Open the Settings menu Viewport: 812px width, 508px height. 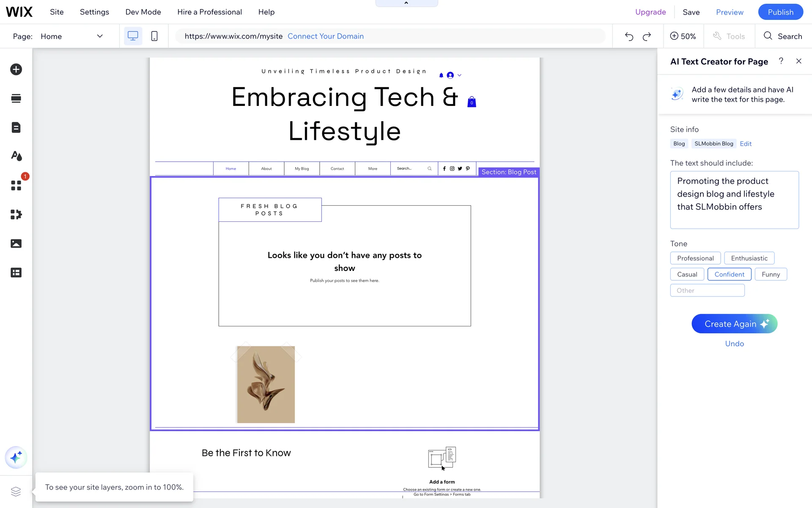coord(94,12)
